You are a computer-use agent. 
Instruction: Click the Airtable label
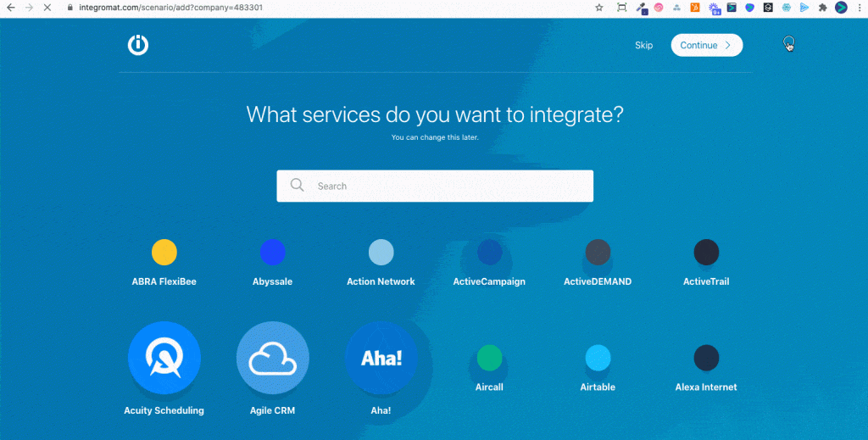click(x=598, y=387)
